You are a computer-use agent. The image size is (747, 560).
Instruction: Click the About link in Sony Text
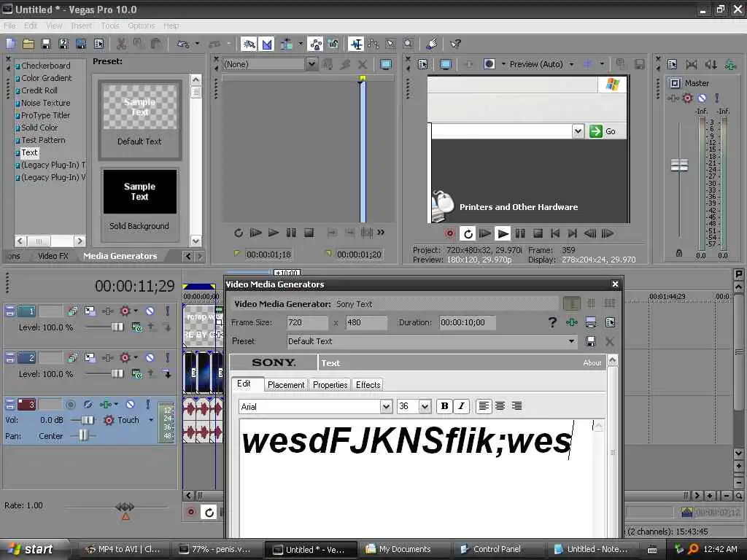(592, 363)
